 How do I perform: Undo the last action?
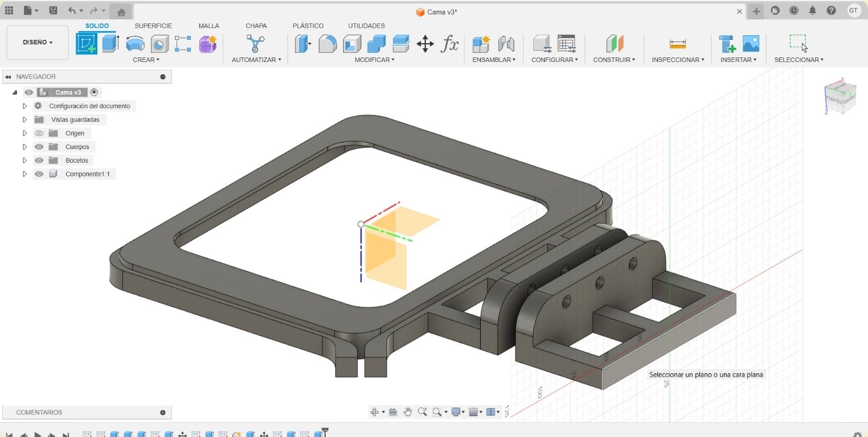(72, 10)
